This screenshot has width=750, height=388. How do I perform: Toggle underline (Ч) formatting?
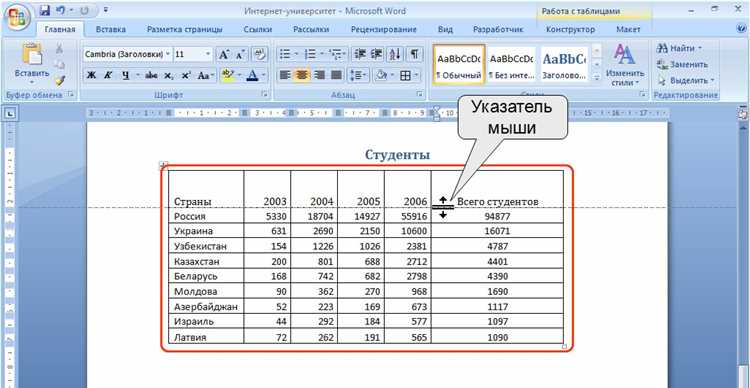pos(125,75)
